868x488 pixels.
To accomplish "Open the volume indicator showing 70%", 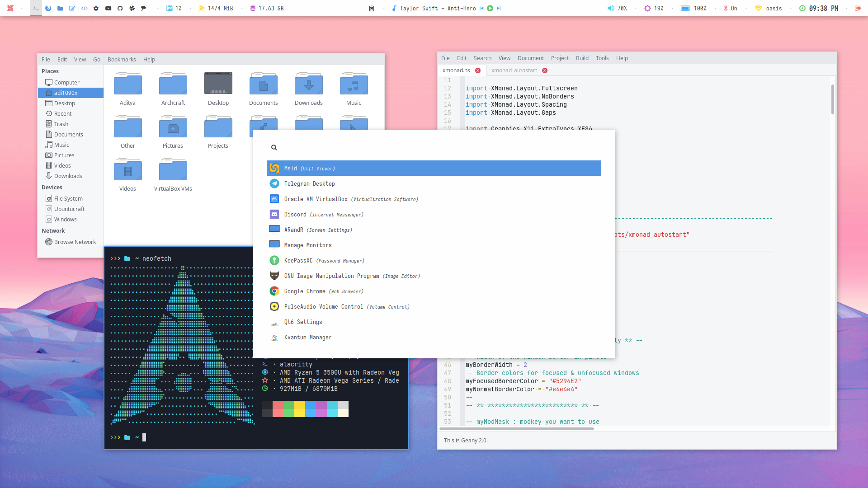I will pos(618,8).
